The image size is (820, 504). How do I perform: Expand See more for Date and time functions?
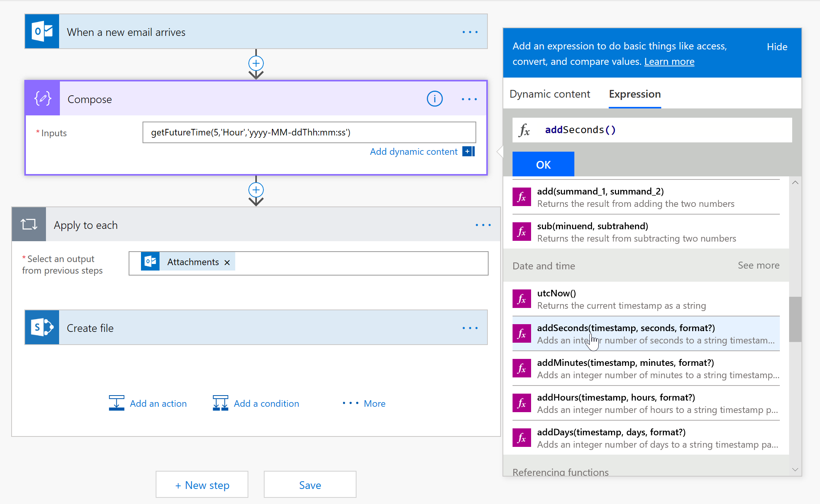coord(758,265)
